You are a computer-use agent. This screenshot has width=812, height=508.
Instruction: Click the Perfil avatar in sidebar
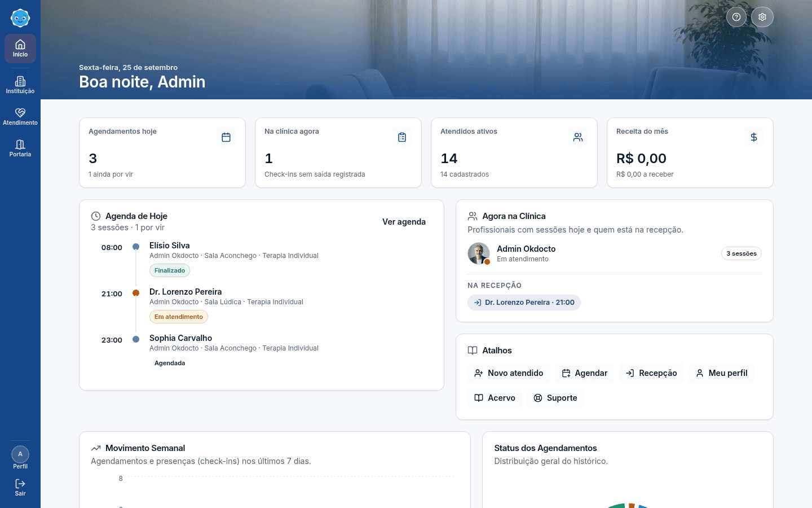pyautogui.click(x=20, y=454)
